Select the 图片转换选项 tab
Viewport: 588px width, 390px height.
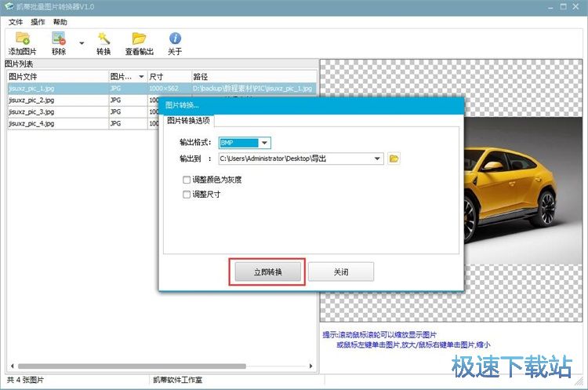coord(188,121)
